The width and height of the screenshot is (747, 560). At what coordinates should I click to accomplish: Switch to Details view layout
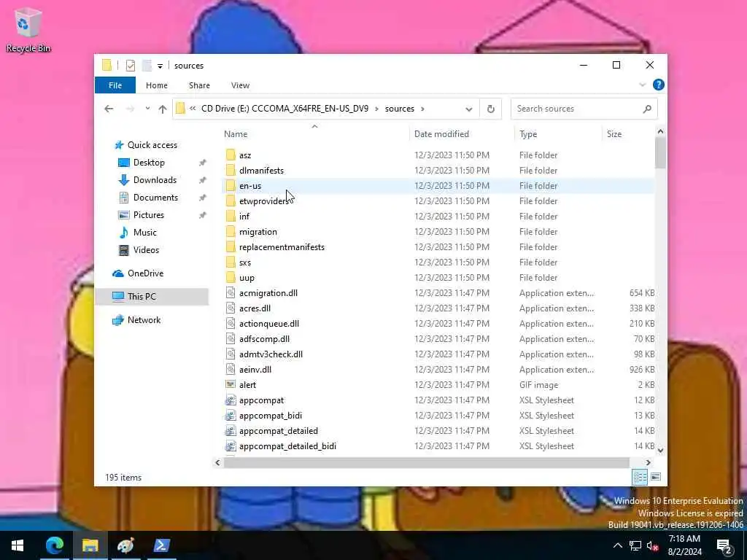tap(640, 477)
